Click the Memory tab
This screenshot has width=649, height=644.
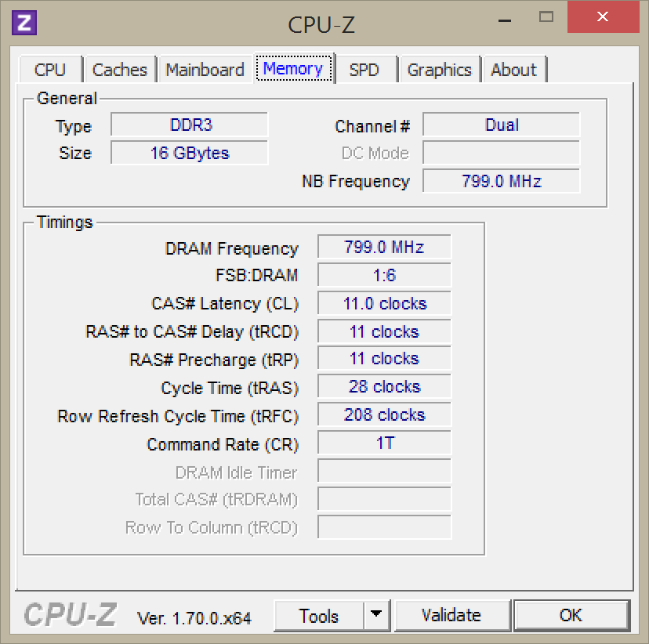(293, 69)
